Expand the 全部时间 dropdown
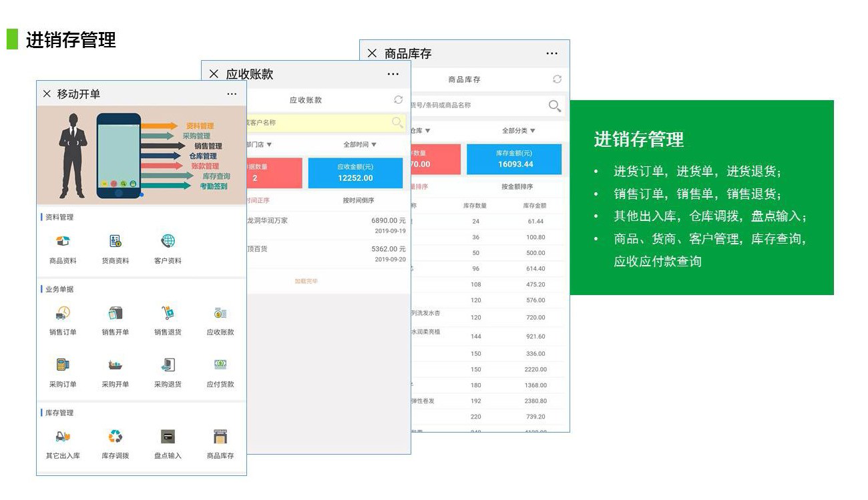Viewport: 868px width, 500px height. (x=360, y=144)
